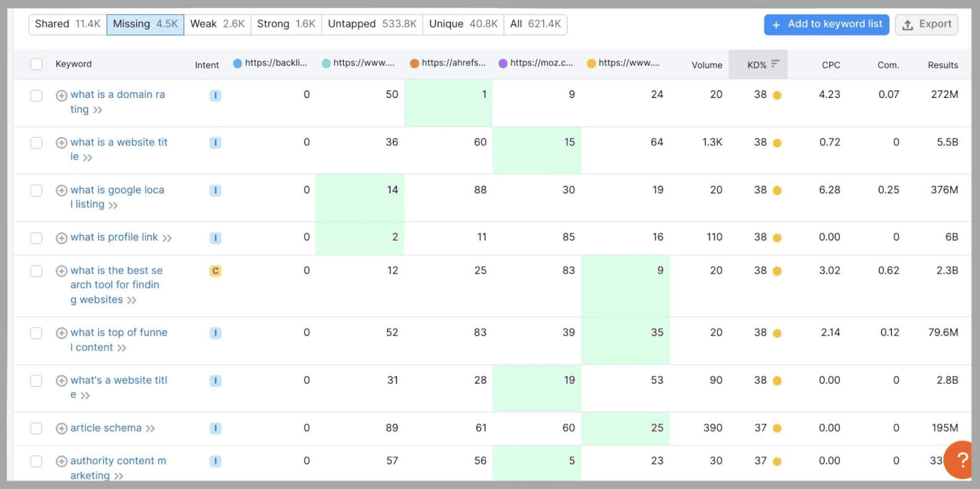Click the 'Add to keyword list' button

point(826,24)
